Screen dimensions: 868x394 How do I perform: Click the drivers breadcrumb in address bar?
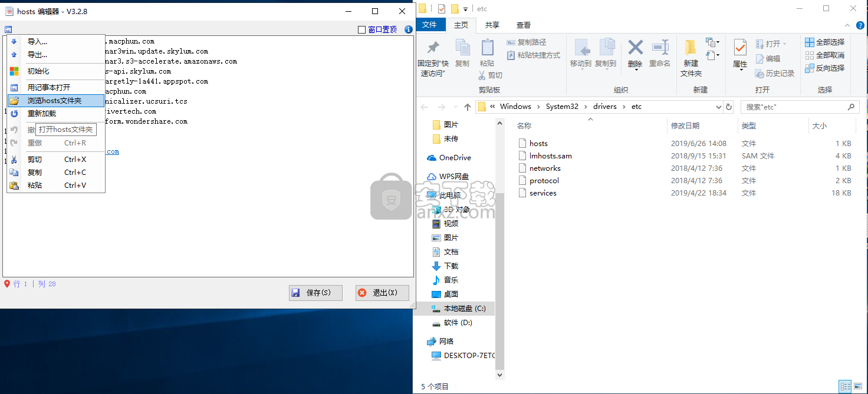(604, 107)
